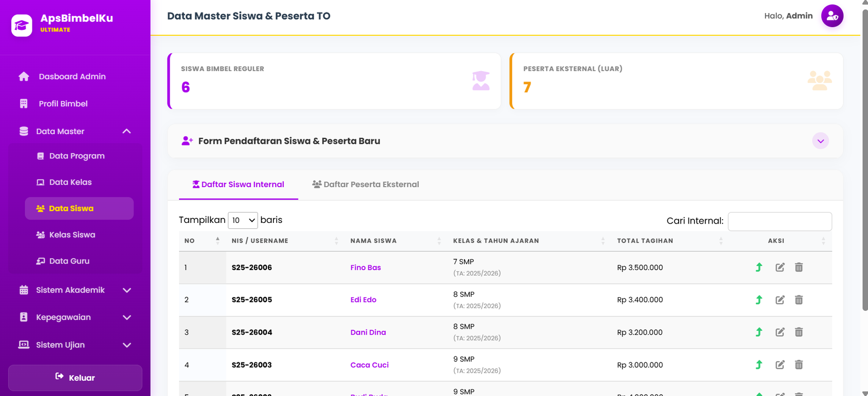Sort table by NIS / Username column
868x396 pixels.
[285, 241]
